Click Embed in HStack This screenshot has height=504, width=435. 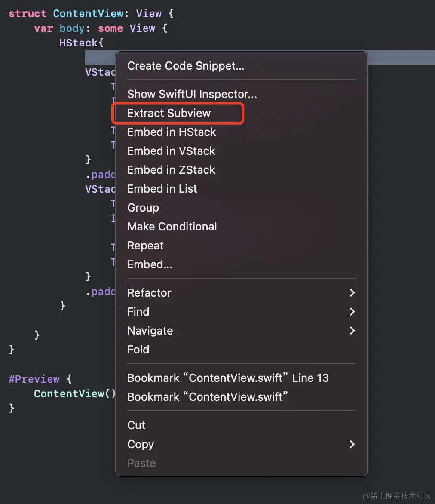point(172,132)
